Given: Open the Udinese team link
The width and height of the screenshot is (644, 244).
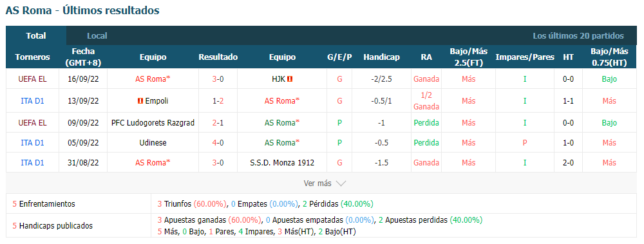Looking at the screenshot, I should (x=153, y=142).
